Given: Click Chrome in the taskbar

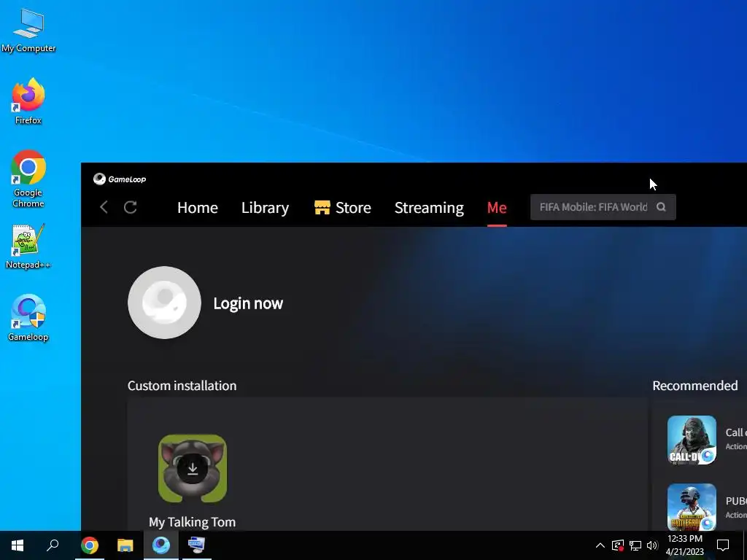Looking at the screenshot, I should [x=90, y=545].
